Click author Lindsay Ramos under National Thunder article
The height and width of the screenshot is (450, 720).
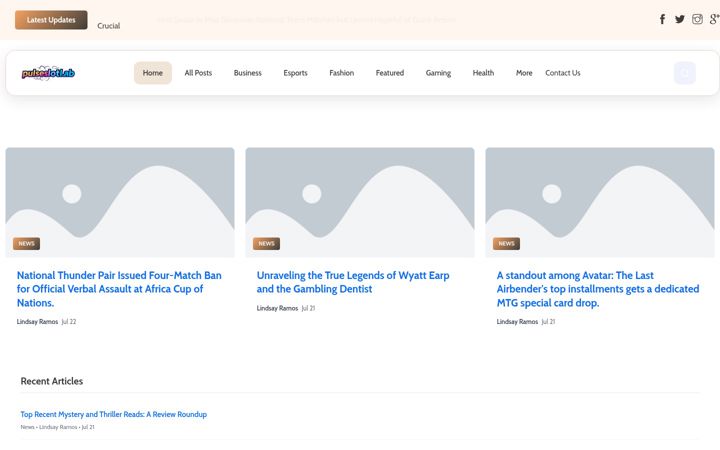click(x=37, y=322)
